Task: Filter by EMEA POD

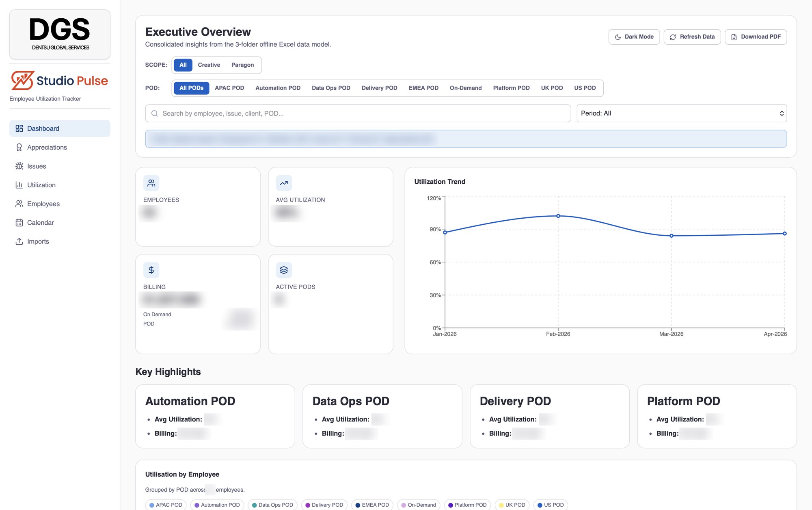Action: pos(423,88)
